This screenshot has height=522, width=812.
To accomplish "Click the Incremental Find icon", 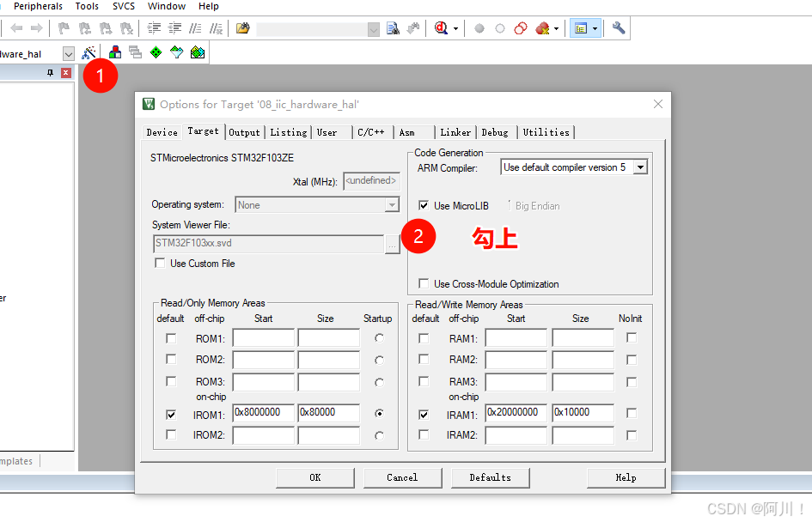I will 413,28.
